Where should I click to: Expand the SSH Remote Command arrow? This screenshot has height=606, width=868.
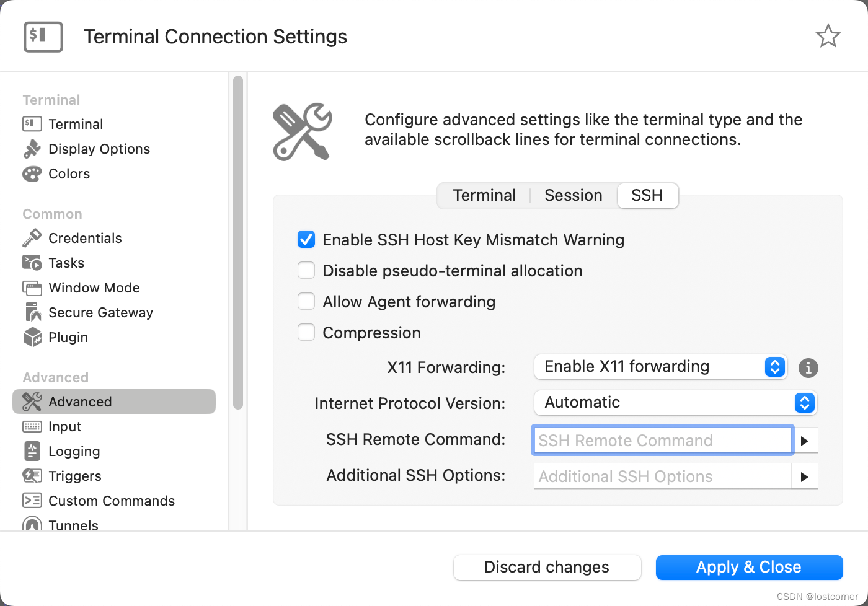tap(805, 440)
